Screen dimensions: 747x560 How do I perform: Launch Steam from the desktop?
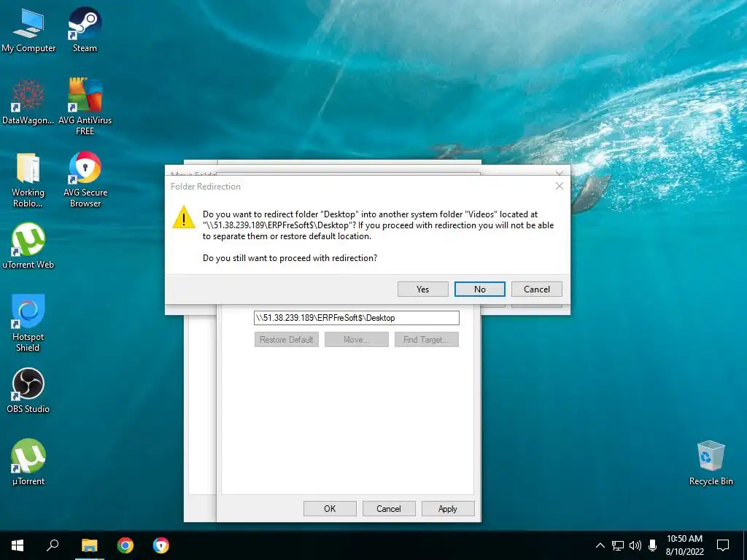click(85, 29)
